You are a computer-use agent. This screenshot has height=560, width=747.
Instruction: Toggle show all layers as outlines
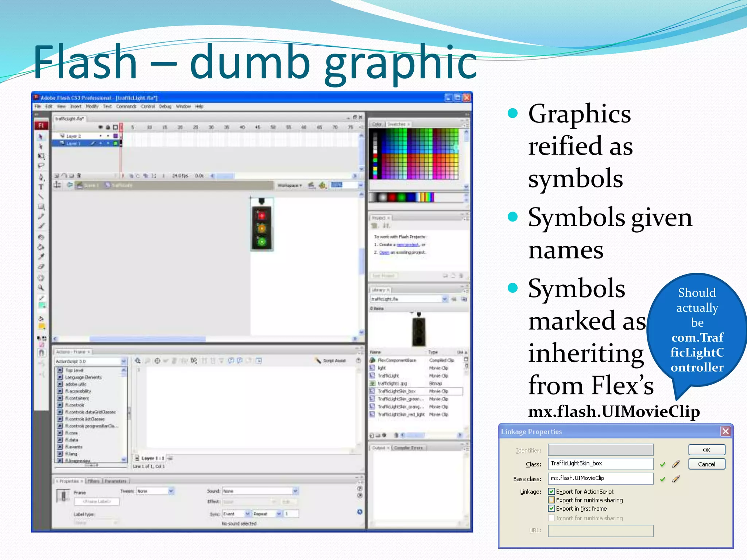coord(115,127)
